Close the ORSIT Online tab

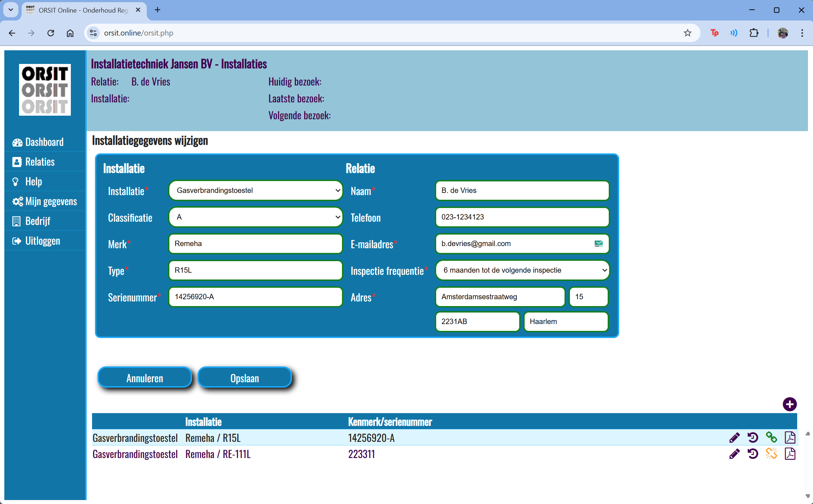click(138, 10)
